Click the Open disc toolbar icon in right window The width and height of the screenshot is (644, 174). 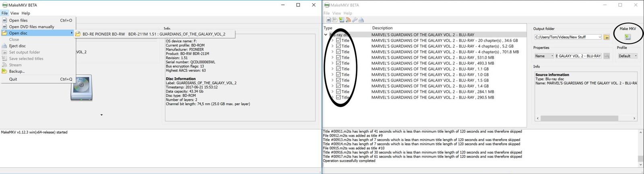[x=335, y=20]
